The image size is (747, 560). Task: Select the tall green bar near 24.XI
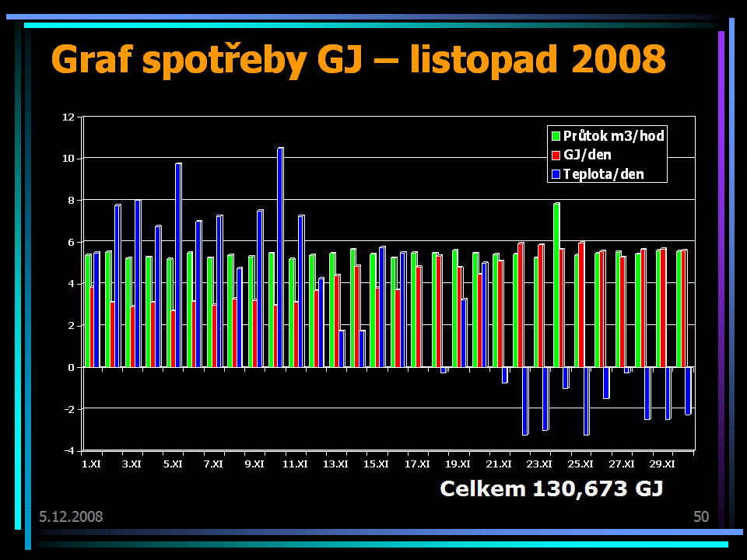tap(556, 285)
